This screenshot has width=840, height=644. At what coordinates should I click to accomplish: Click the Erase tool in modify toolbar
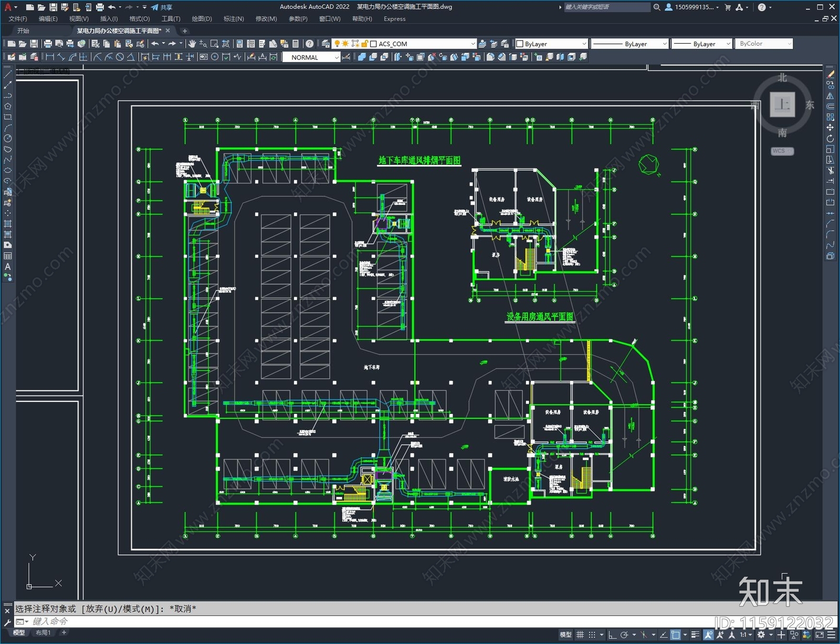pyautogui.click(x=830, y=75)
